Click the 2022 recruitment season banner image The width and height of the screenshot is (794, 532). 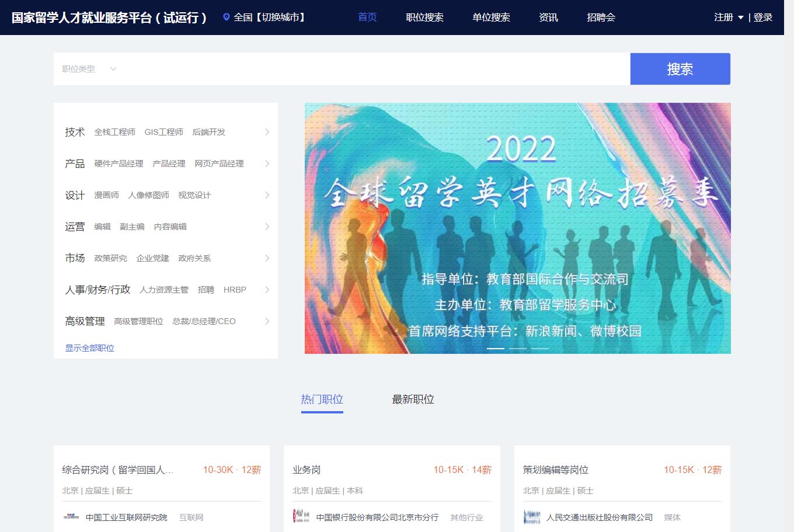(x=517, y=228)
